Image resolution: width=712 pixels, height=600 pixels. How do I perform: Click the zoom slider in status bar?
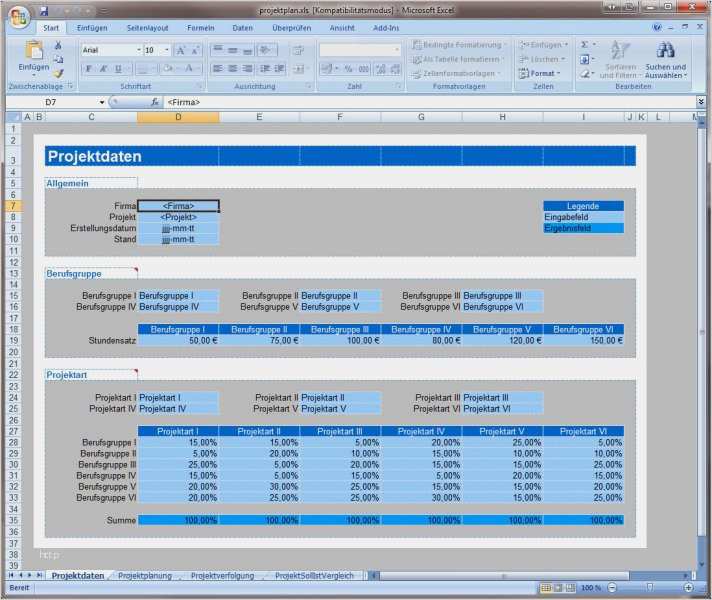tap(649, 588)
